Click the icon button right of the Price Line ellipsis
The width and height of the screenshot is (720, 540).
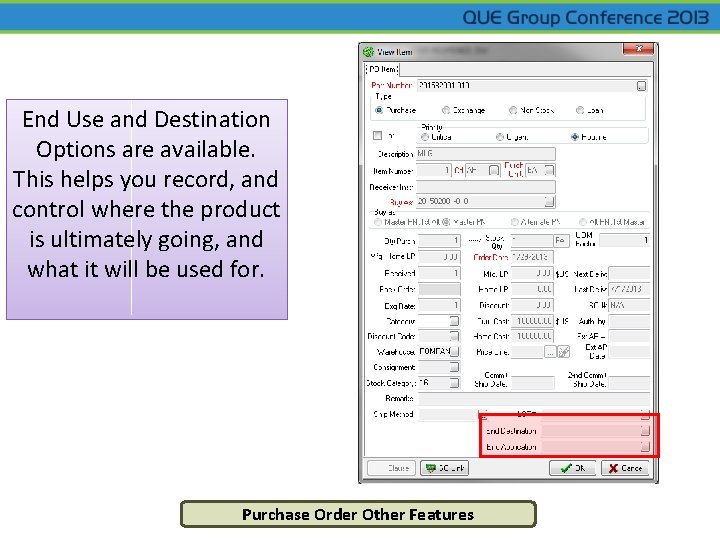tap(563, 352)
